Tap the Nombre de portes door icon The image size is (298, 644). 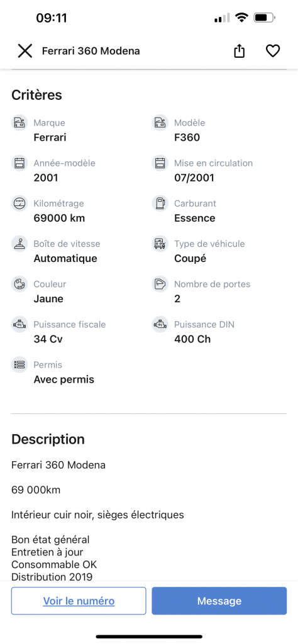(160, 284)
